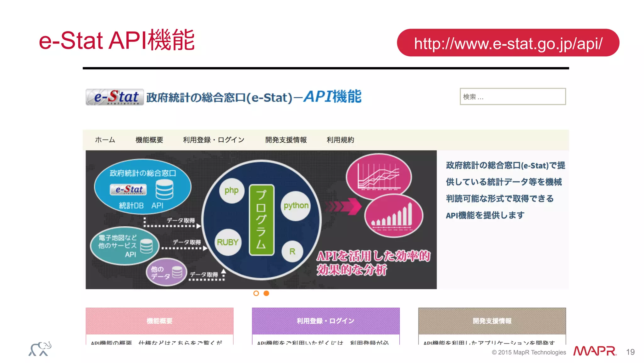
Task: Click the e-Stat API機能 slide title
Action: pyautogui.click(x=117, y=40)
